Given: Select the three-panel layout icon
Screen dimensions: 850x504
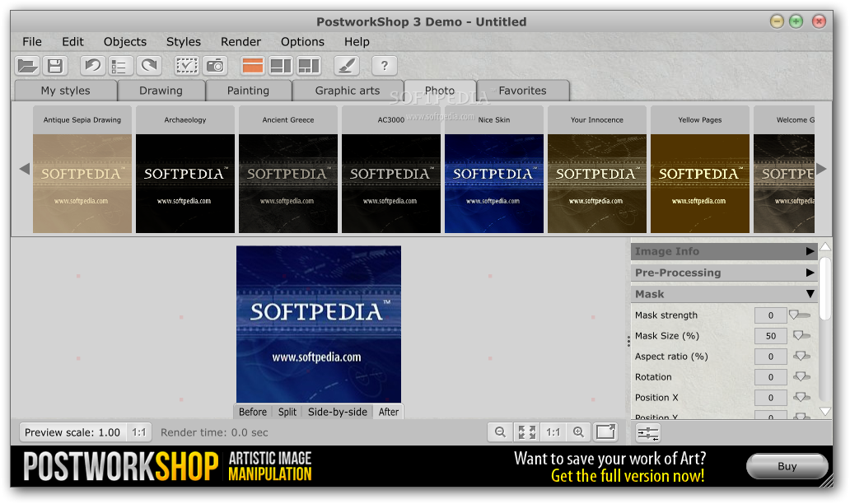Looking at the screenshot, I should [309, 66].
